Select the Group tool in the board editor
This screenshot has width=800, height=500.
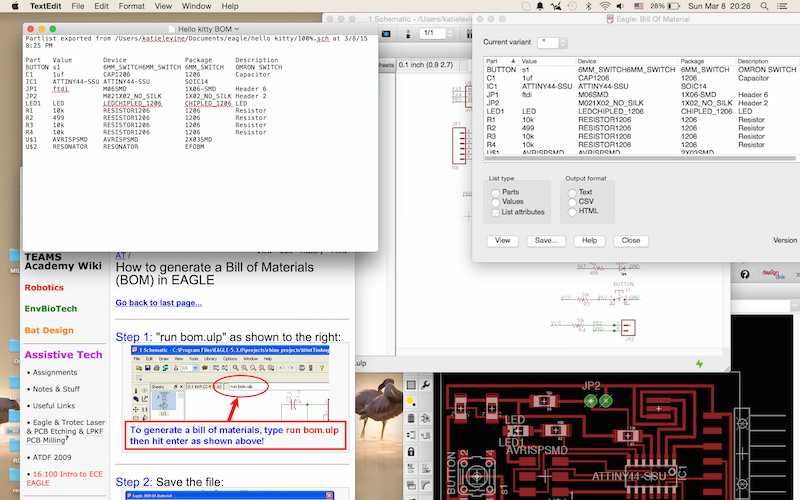411,385
